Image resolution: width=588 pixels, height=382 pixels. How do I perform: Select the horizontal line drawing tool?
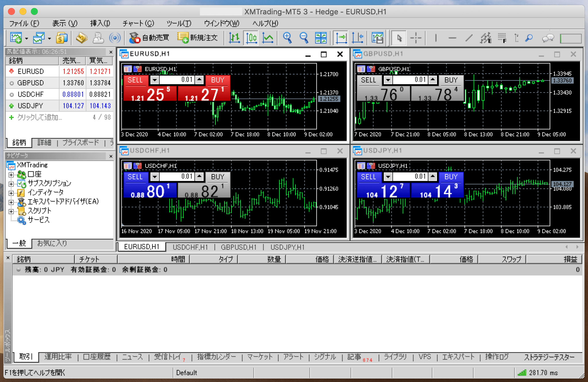pos(452,38)
